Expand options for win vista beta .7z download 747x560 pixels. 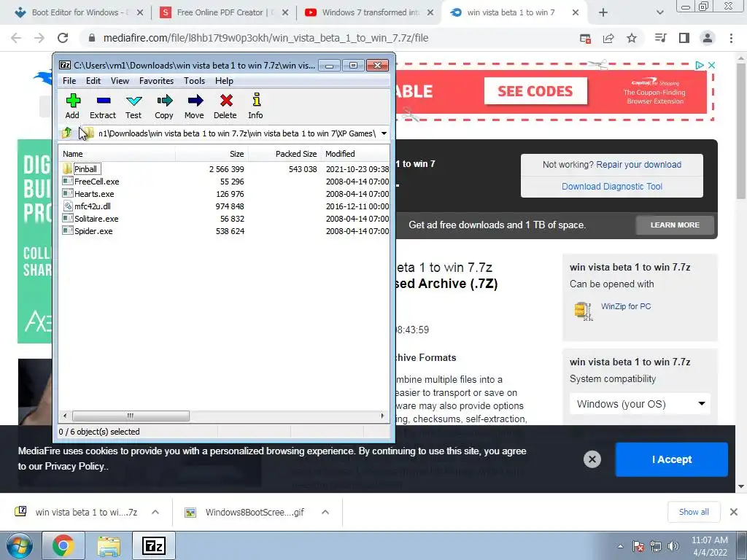point(155,513)
